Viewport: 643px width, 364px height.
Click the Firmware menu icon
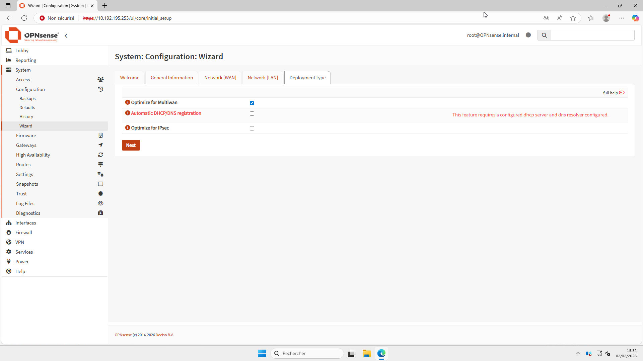100,135
